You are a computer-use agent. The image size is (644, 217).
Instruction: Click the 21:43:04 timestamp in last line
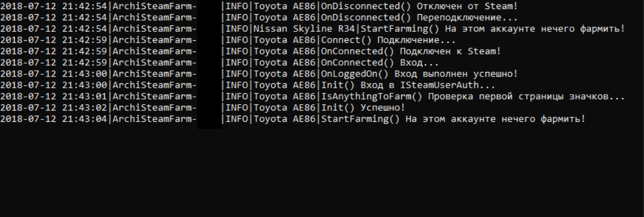coord(85,119)
